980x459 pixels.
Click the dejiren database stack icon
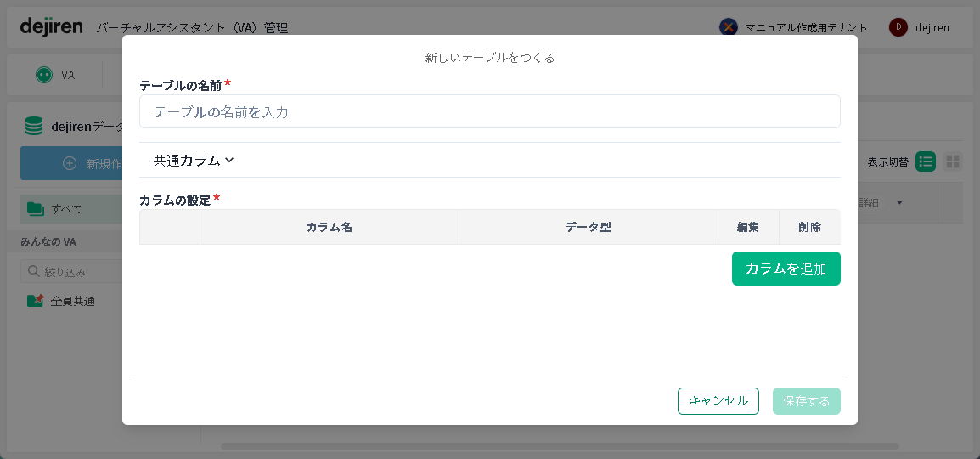(34, 127)
